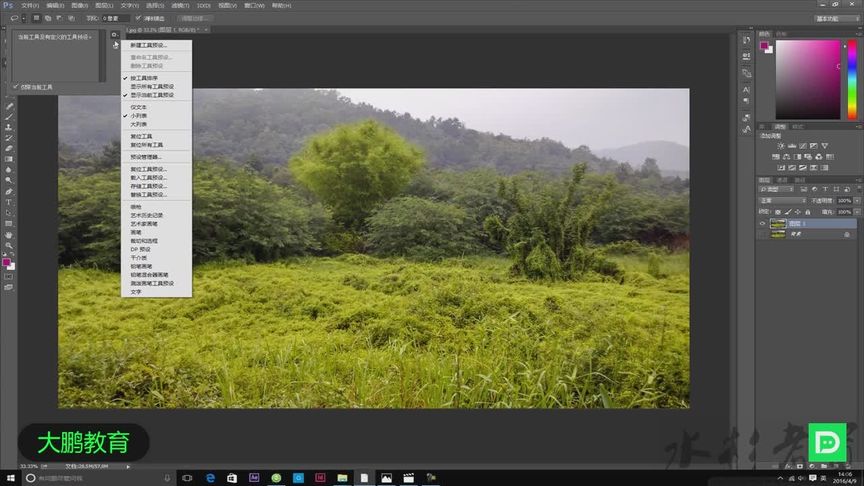Add a Brightness/Contrast adjustment (sun icon)

781,146
